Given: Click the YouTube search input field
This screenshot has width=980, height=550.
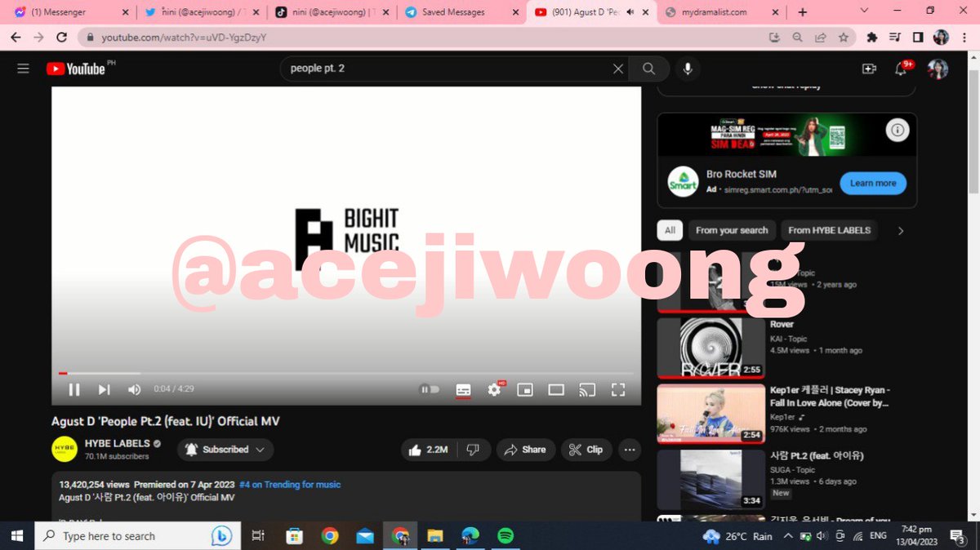Looking at the screenshot, I should pos(449,69).
